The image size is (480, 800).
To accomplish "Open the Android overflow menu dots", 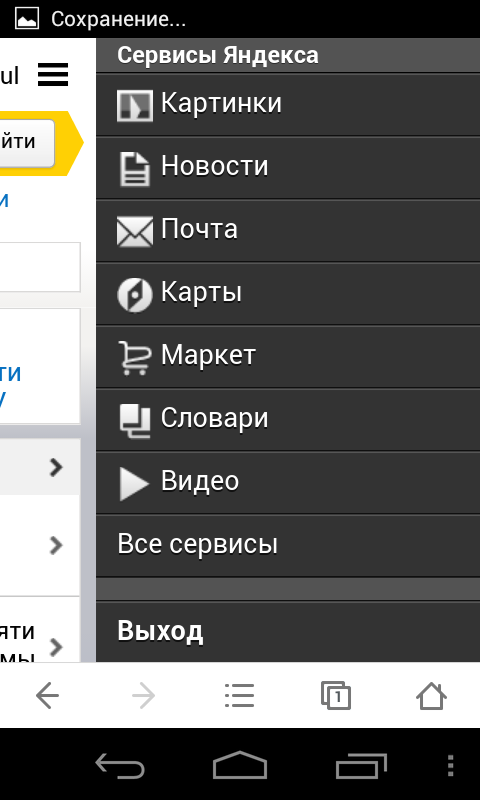I will pos(450,765).
